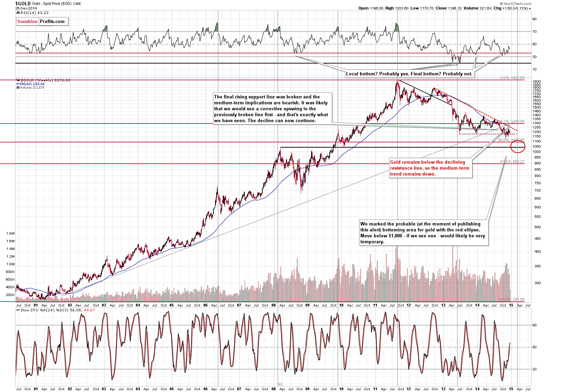Click year label 11 under the stochastic panel
The width and height of the screenshot is (564, 392).
(375, 389)
